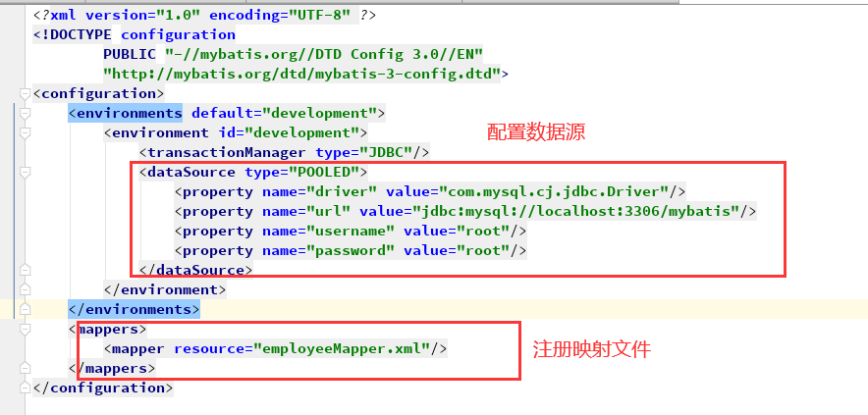Click fold marker beside closing dataSource tag
This screenshot has width=868, height=415.
pos(24,270)
